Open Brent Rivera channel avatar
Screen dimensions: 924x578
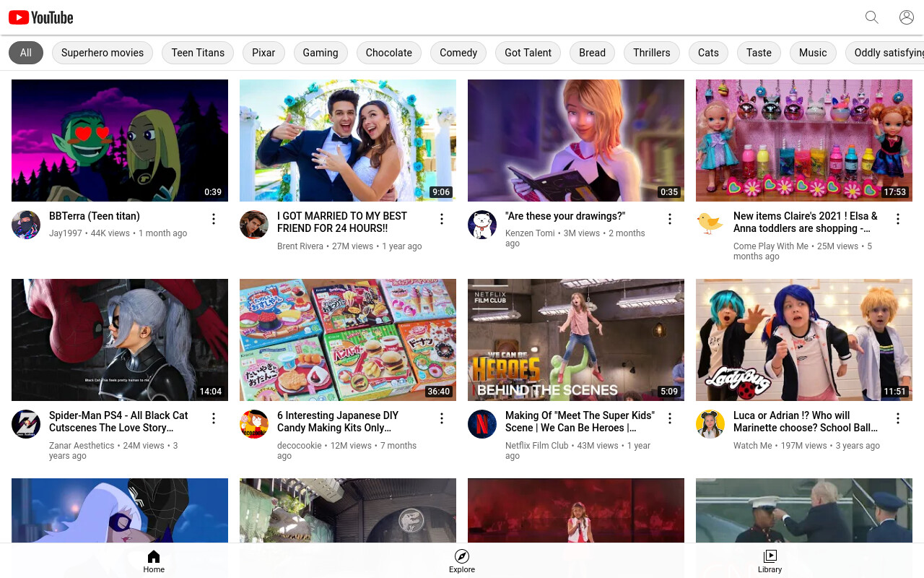[x=254, y=225]
